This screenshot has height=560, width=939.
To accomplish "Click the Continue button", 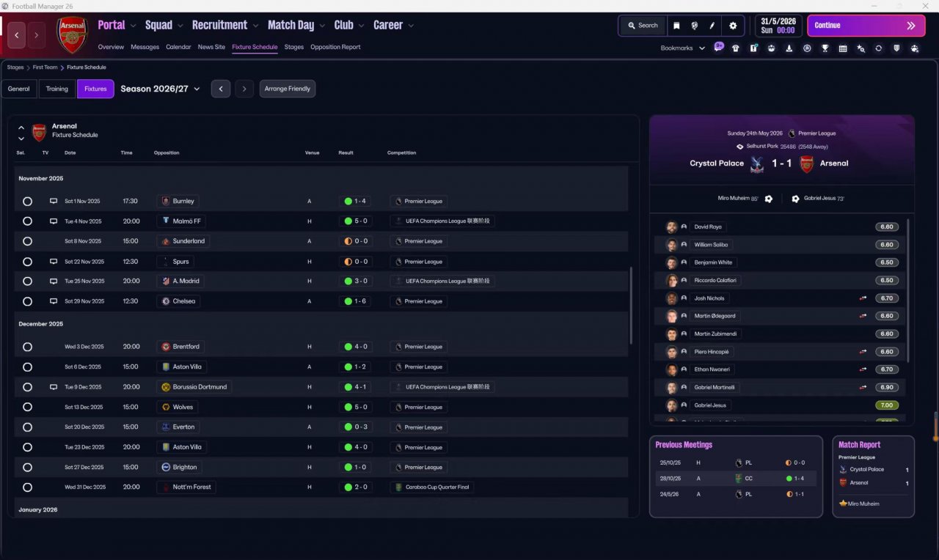I will (866, 26).
